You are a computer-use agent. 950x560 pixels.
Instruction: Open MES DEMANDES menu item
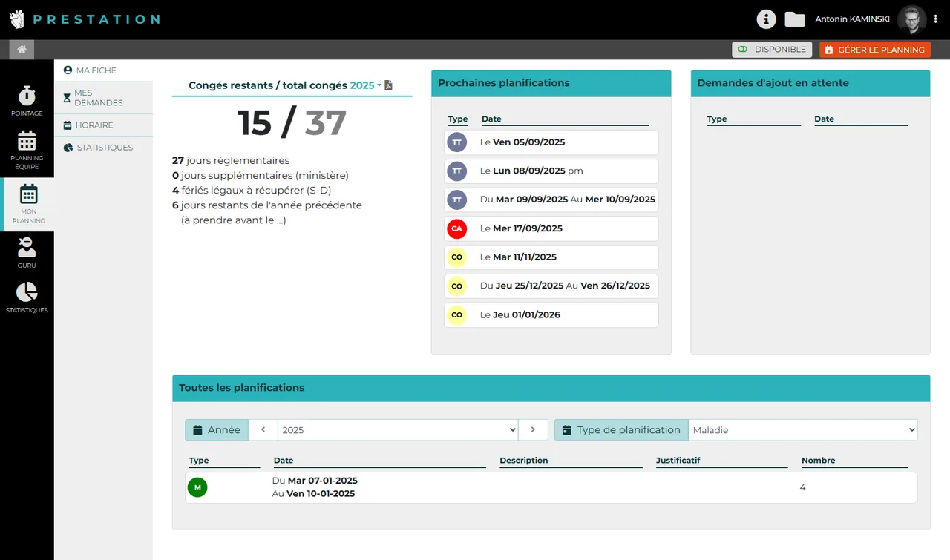pos(103,98)
